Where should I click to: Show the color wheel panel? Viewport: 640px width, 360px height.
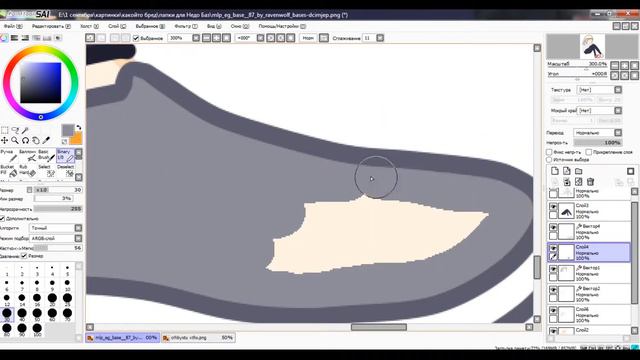[4, 38]
